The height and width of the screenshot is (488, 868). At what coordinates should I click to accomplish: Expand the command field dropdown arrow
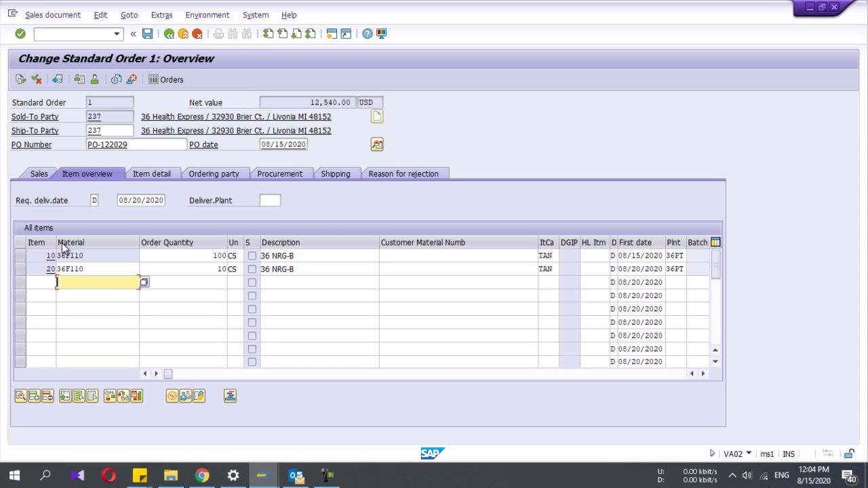click(117, 34)
